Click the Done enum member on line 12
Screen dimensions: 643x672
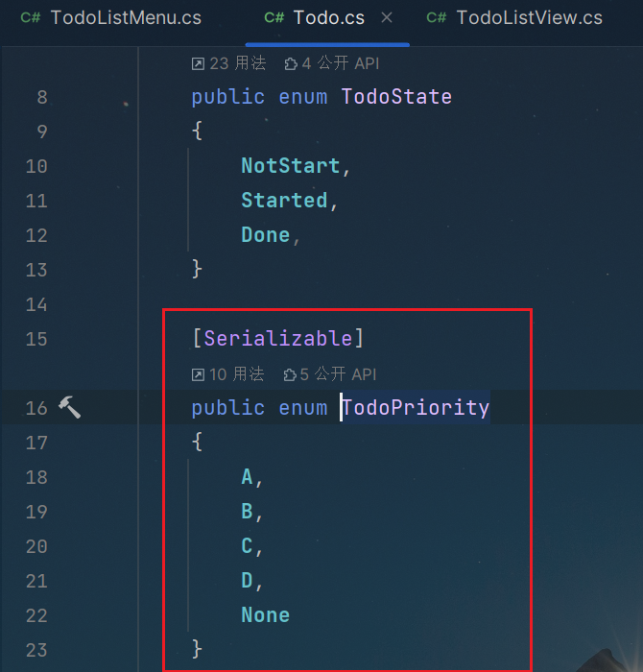[266, 235]
